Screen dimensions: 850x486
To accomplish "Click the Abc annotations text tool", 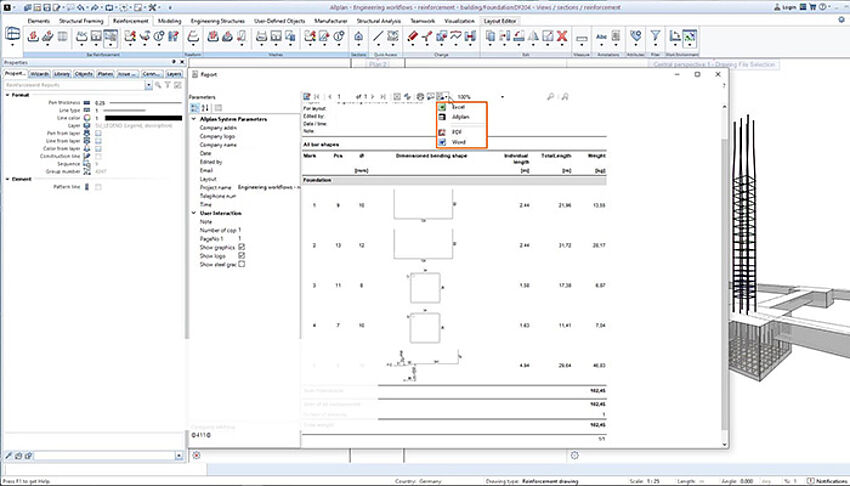I will click(x=603, y=38).
